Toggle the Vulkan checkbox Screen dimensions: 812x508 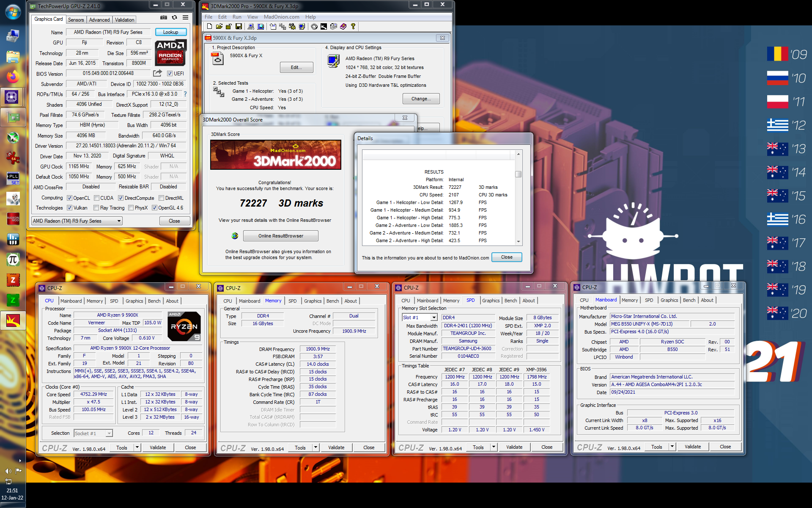coord(69,208)
